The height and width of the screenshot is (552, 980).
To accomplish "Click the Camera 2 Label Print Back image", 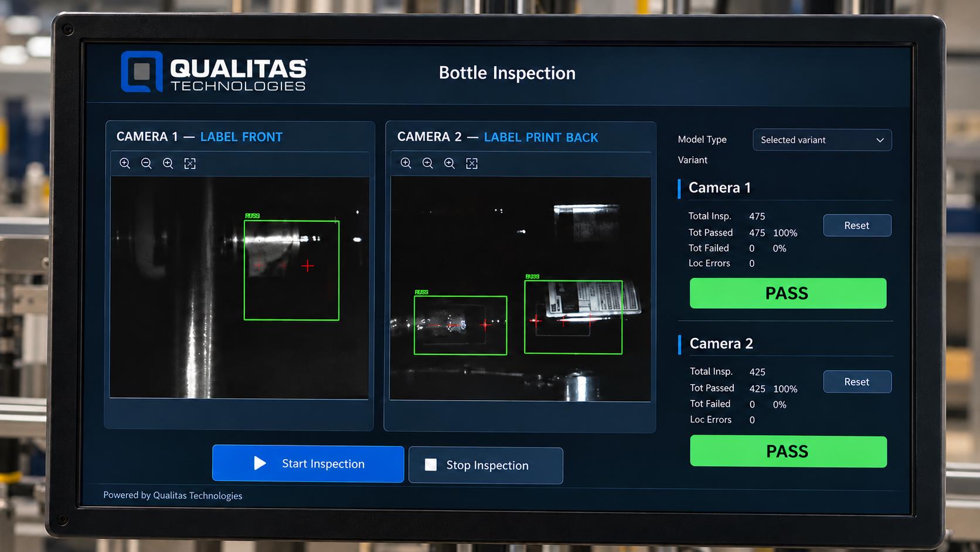I will point(520,289).
